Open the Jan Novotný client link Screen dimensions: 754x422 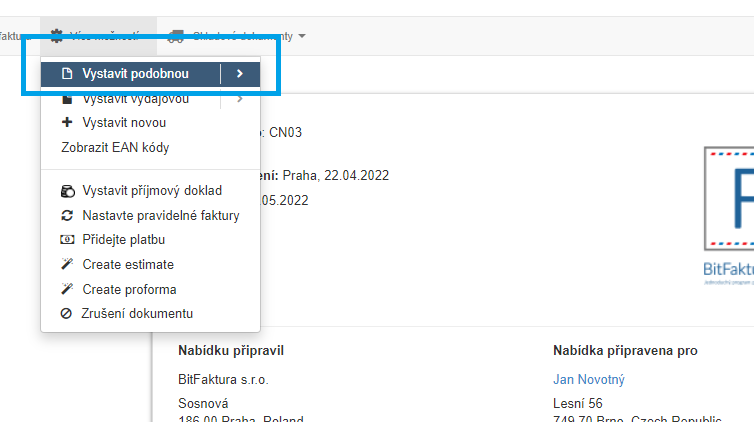coord(589,380)
